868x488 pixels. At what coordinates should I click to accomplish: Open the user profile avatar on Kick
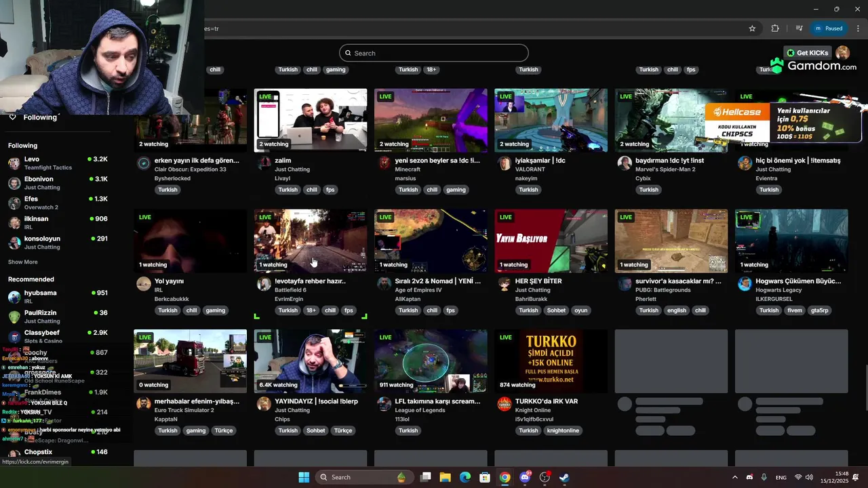tap(843, 53)
